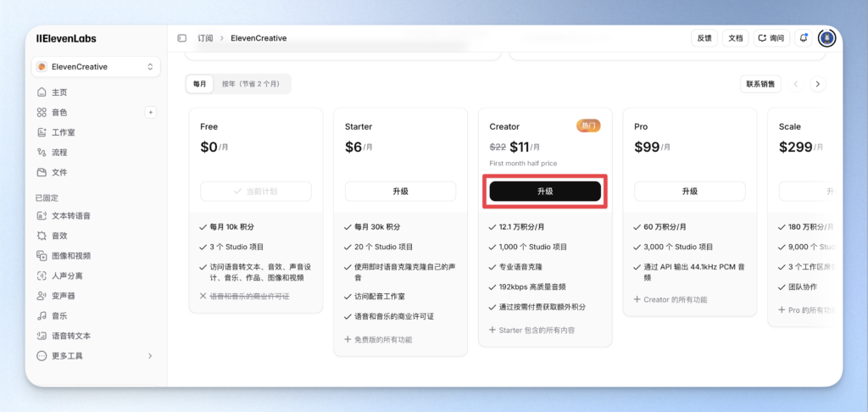
Task: Click '团队协作' feature in Scale
Action: (x=803, y=287)
